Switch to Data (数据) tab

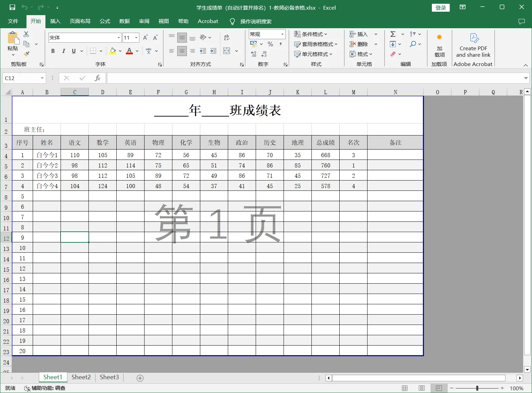pos(124,21)
